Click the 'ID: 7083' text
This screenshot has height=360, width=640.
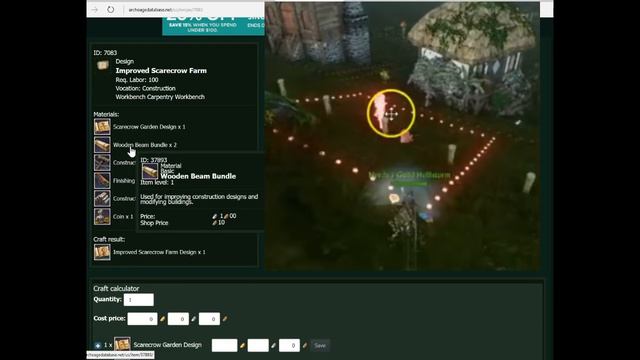[105, 53]
